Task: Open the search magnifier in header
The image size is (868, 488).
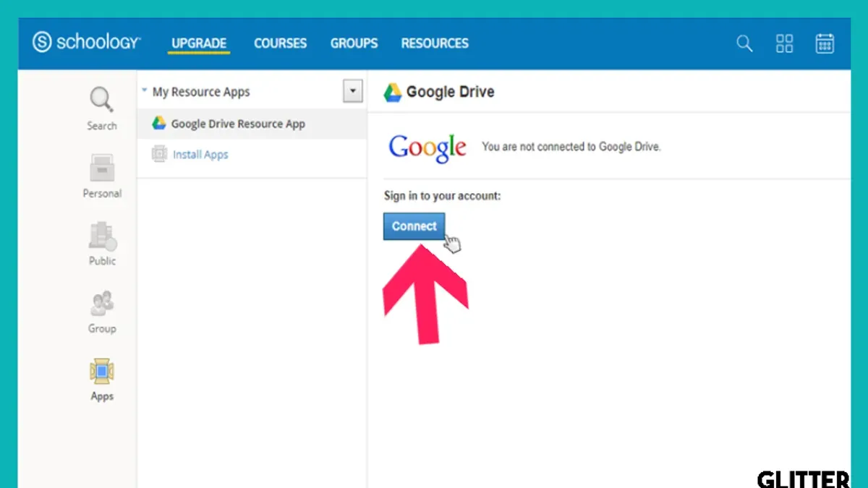Action: (x=744, y=43)
